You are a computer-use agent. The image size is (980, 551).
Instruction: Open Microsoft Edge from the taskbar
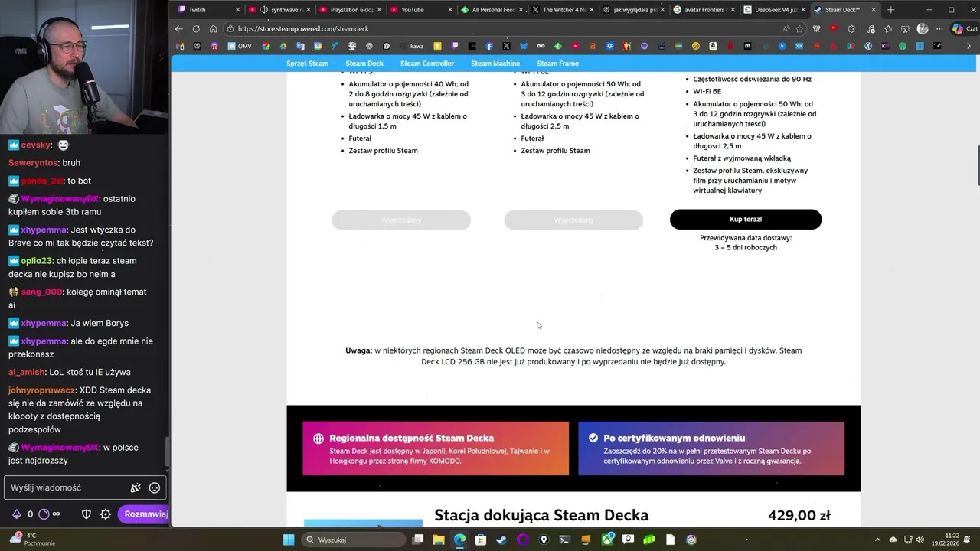click(459, 540)
